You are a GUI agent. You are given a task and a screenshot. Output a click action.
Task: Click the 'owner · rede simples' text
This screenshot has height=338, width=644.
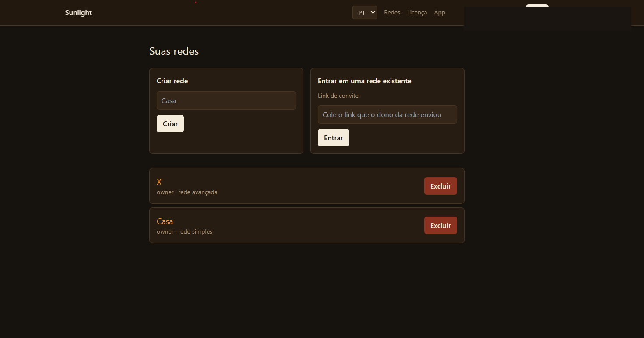184,232
